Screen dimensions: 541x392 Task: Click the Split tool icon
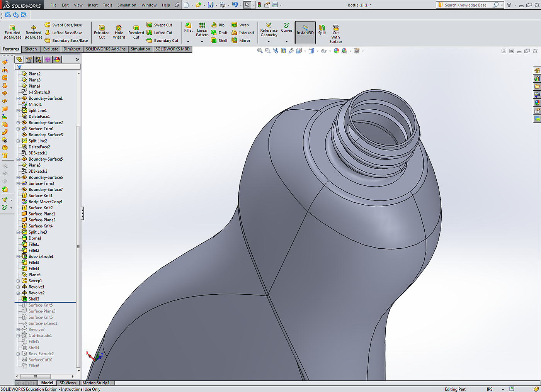[322, 30]
